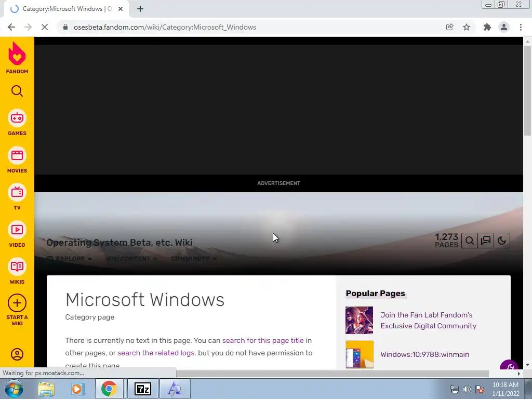Image resolution: width=532 pixels, height=399 pixels.
Task: Click the browser Forward arrow
Action: pos(28,27)
